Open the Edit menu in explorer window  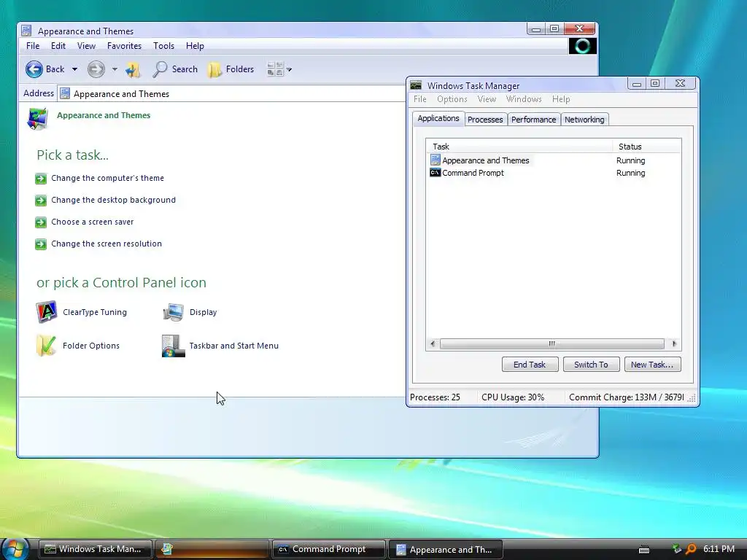tap(58, 46)
